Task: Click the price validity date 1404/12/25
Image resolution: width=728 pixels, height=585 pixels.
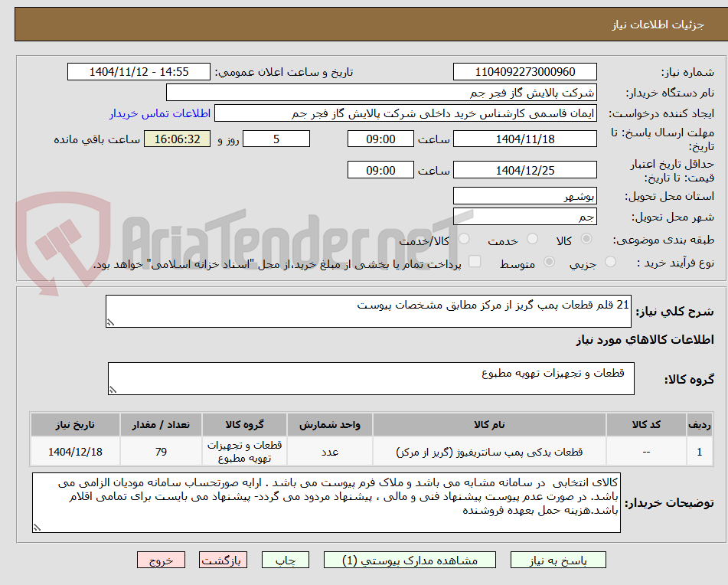Action: tap(524, 170)
